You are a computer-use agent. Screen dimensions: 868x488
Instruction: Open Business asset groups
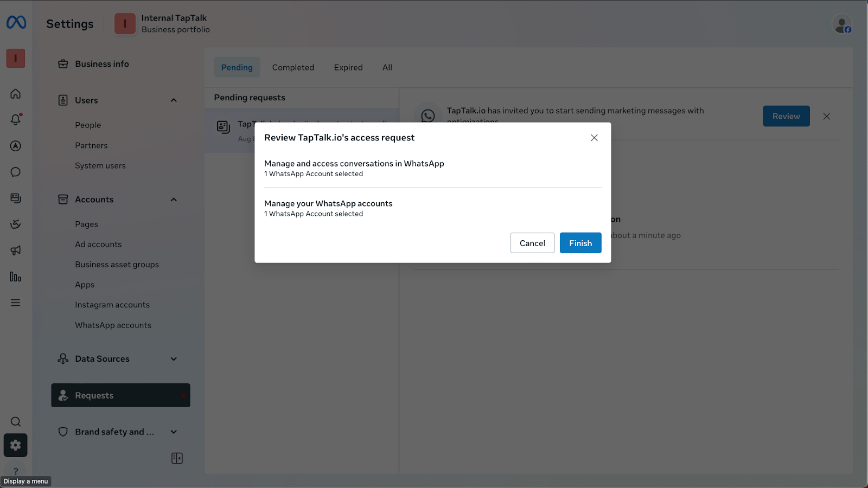tap(117, 265)
